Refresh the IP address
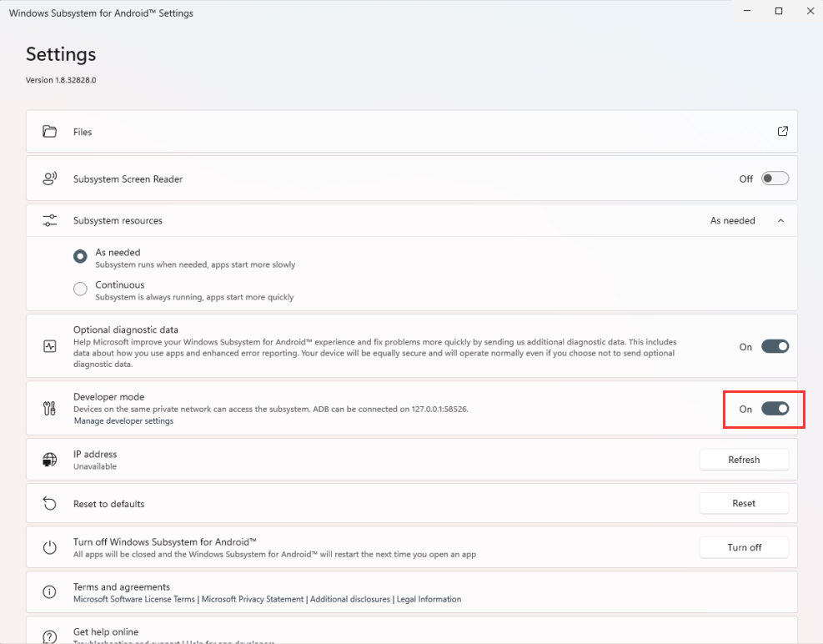The height and width of the screenshot is (644, 823). click(x=744, y=460)
